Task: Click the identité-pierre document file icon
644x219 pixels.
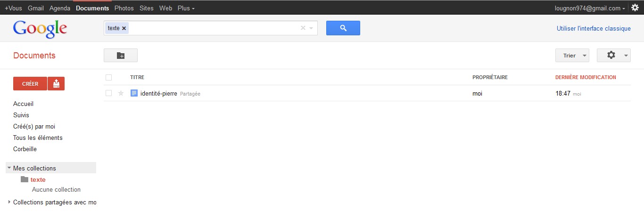Action: coord(134,93)
